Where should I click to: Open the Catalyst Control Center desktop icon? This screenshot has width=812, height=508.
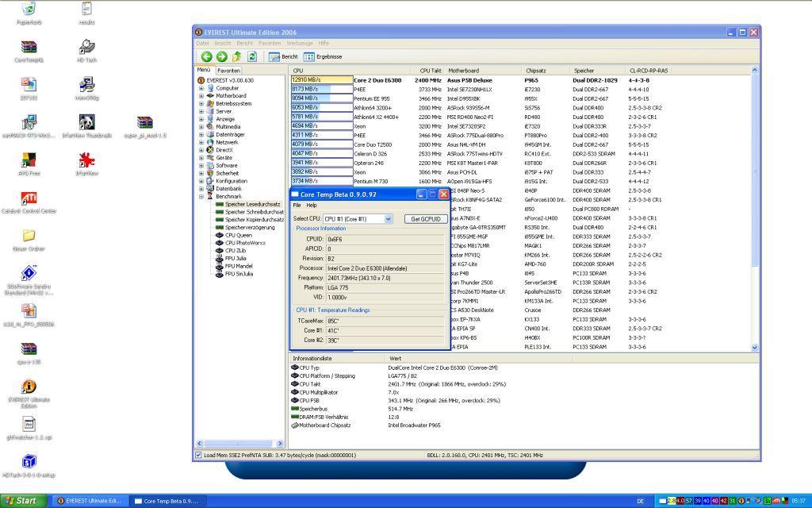(29, 202)
